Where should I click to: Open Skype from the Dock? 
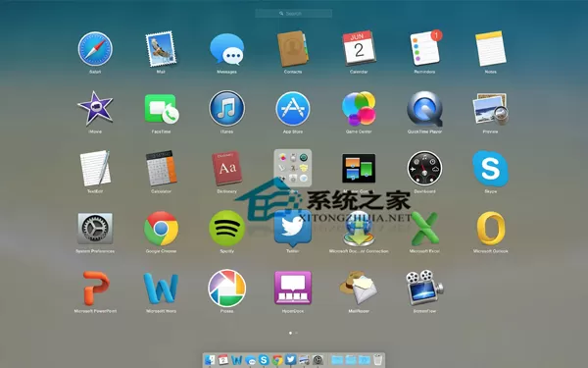pyautogui.click(x=264, y=360)
